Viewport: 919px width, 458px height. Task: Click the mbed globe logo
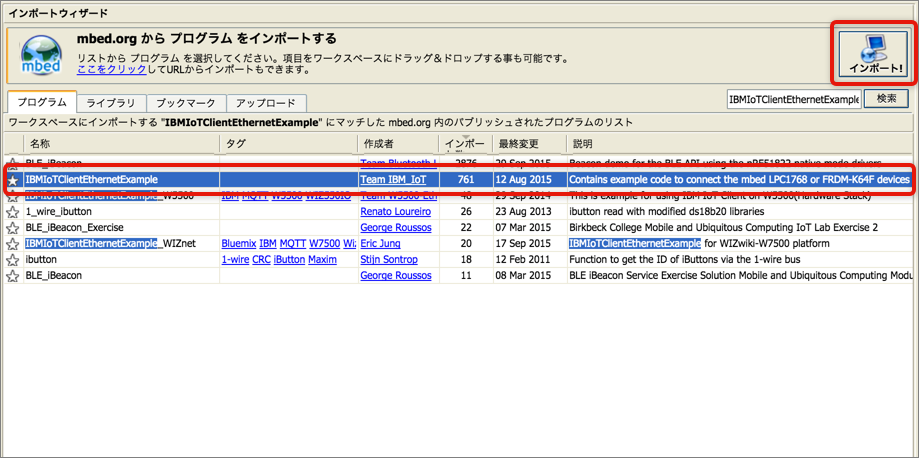click(x=41, y=55)
